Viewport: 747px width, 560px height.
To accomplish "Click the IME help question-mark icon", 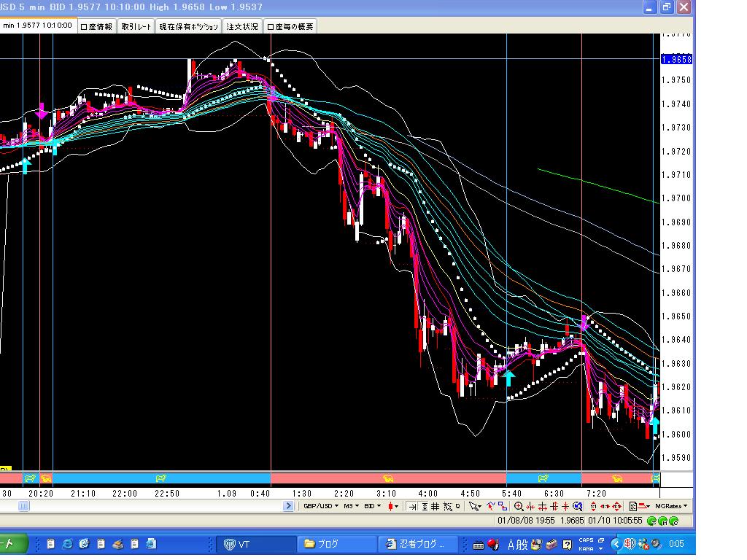I will pyautogui.click(x=567, y=544).
